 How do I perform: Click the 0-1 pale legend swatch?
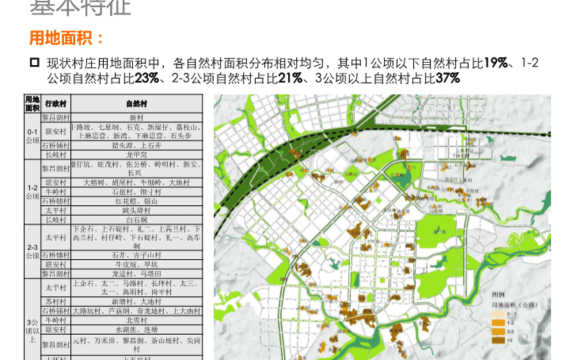click(x=498, y=314)
